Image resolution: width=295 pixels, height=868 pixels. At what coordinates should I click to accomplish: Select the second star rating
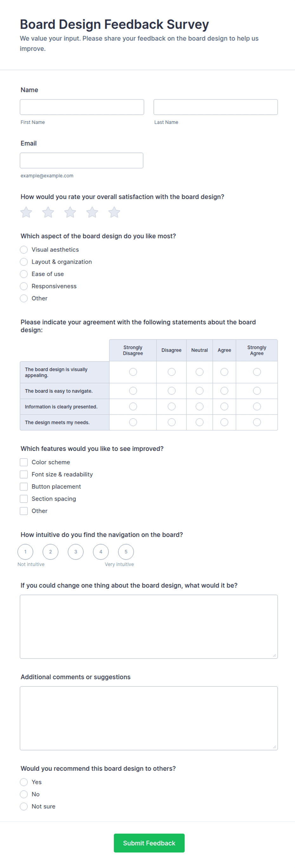pyautogui.click(x=48, y=212)
